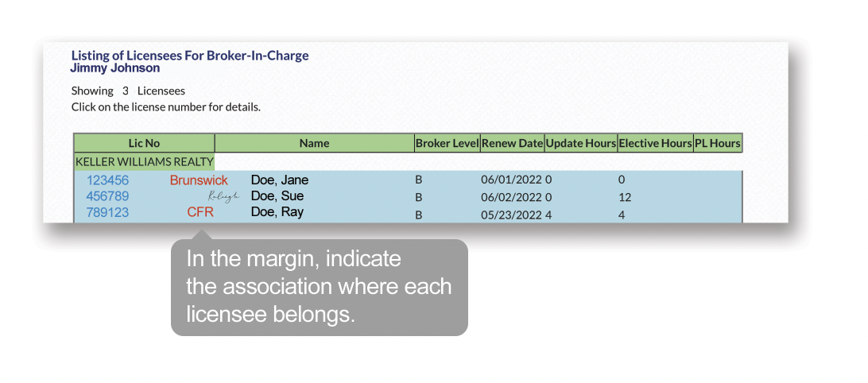Viewport: 868px width, 383px height.
Task: Select the PL Hours column header
Action: point(718,144)
